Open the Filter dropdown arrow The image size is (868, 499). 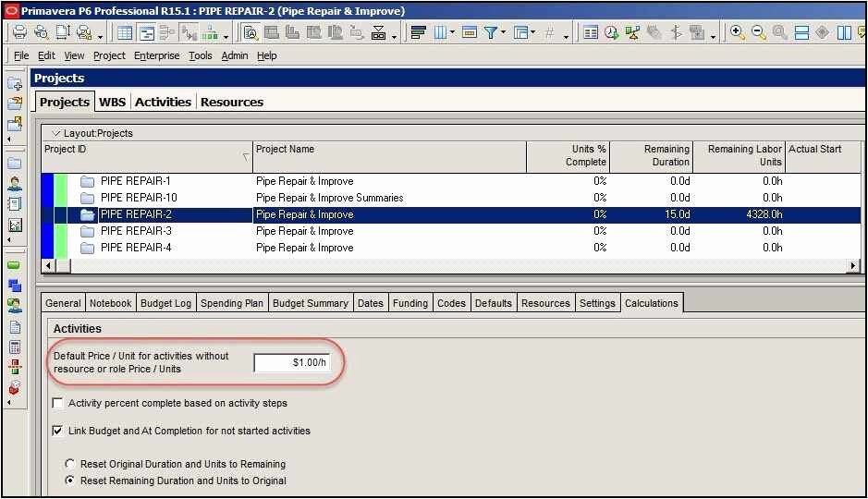pos(503,32)
